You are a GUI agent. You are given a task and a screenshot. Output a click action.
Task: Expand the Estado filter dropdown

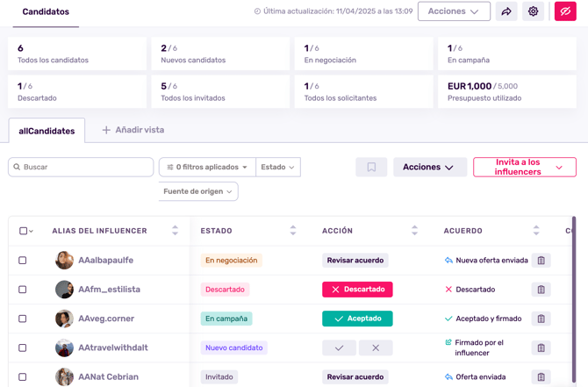278,167
